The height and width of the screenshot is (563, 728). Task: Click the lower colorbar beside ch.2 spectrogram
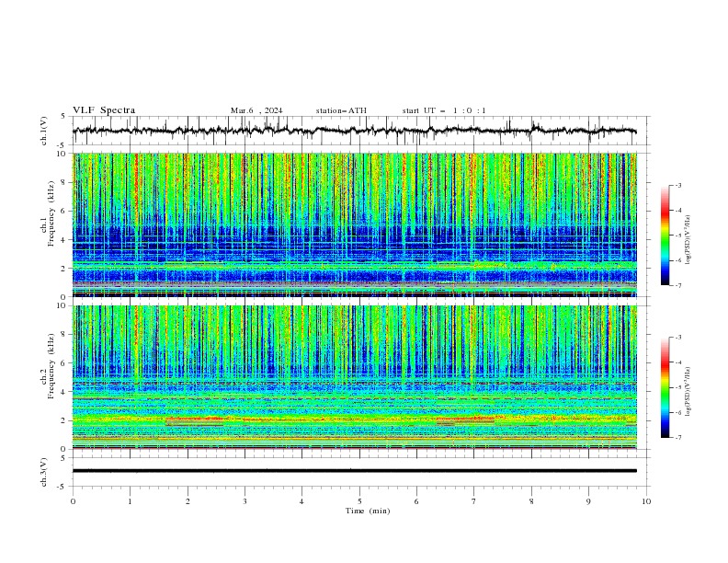[665, 387]
